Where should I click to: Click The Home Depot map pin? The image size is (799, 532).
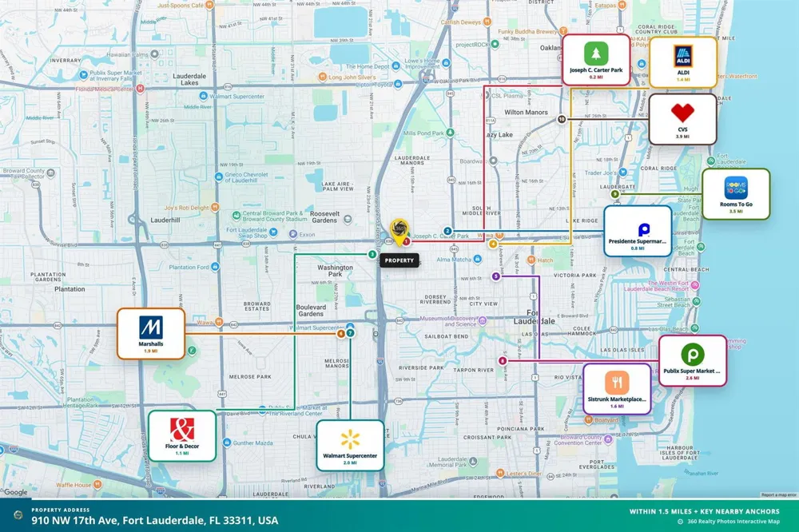(x=396, y=66)
